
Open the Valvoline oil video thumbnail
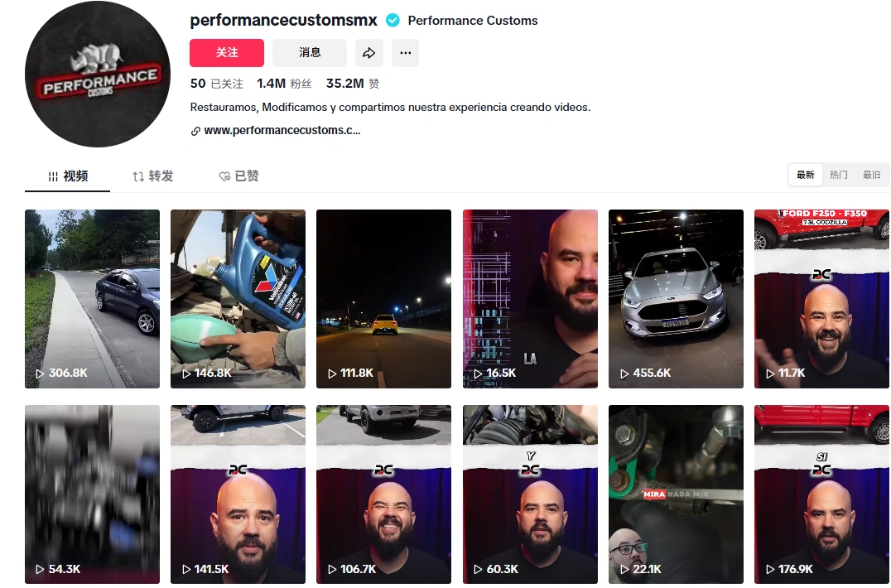pos(238,299)
